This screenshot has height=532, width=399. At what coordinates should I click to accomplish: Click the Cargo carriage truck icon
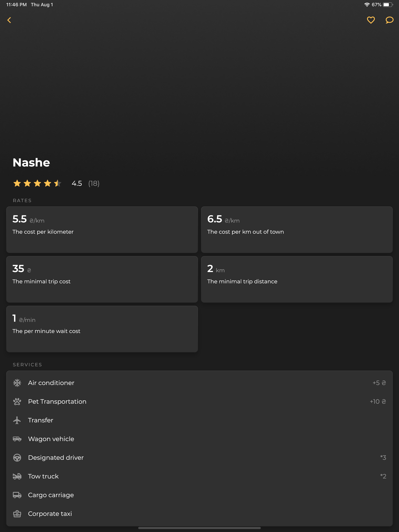pyautogui.click(x=17, y=495)
